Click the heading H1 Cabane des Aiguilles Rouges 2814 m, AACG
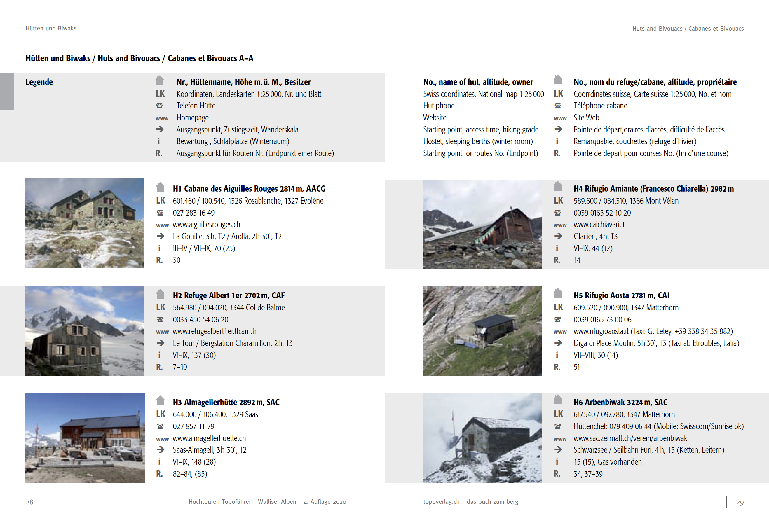 (249, 189)
